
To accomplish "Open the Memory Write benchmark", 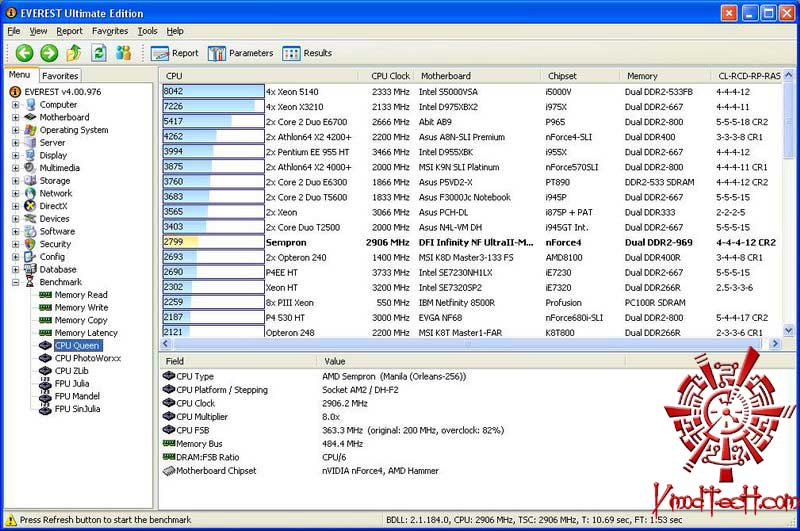I will pyautogui.click(x=81, y=308).
